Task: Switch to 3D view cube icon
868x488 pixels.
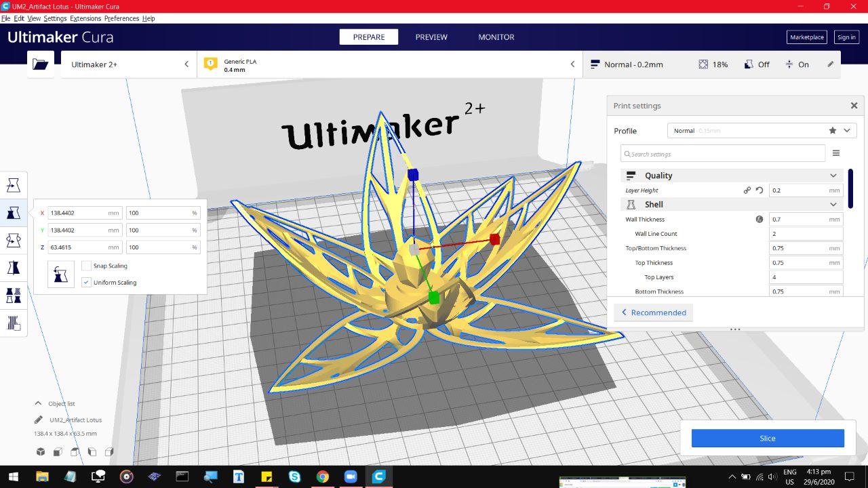Action: tap(41, 452)
